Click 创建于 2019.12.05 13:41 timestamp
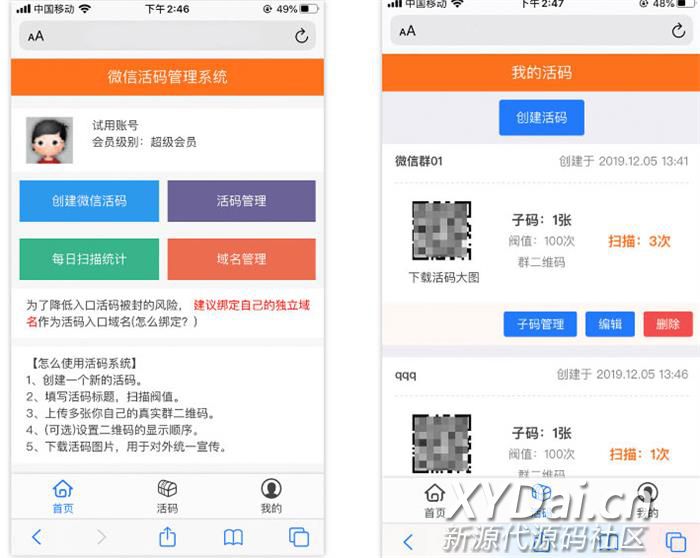 point(624,161)
